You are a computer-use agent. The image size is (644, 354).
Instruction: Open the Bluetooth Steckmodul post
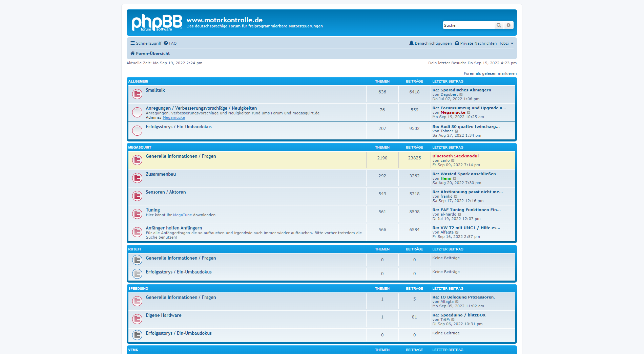455,156
